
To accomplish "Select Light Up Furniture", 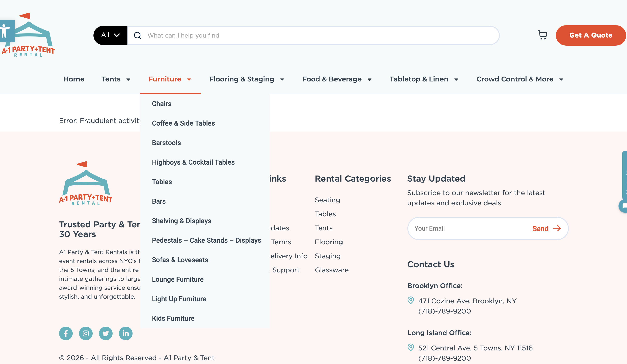I will click(179, 299).
